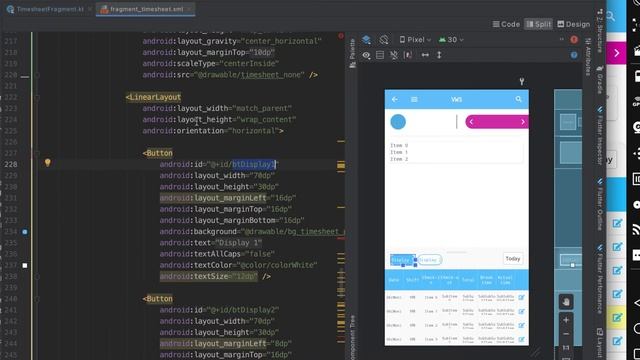Close the fragment_timesheet.xml tab
This screenshot has width=640, height=360.
(x=190, y=9)
